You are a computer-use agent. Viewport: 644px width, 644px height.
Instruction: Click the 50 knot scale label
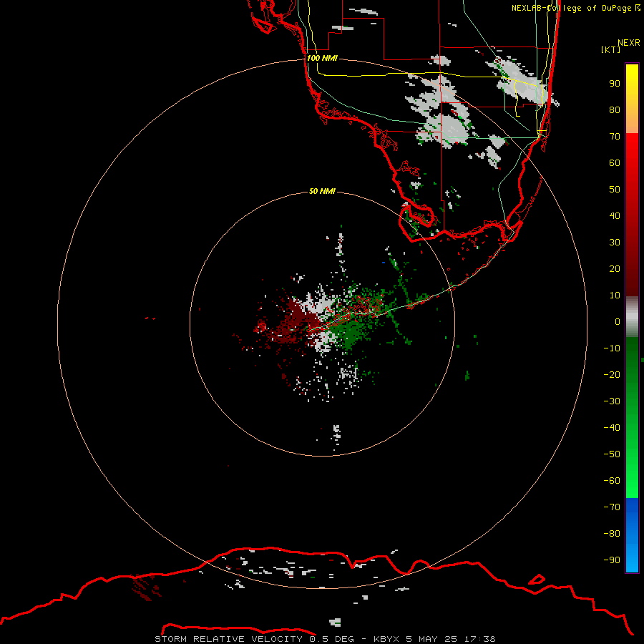615,190
